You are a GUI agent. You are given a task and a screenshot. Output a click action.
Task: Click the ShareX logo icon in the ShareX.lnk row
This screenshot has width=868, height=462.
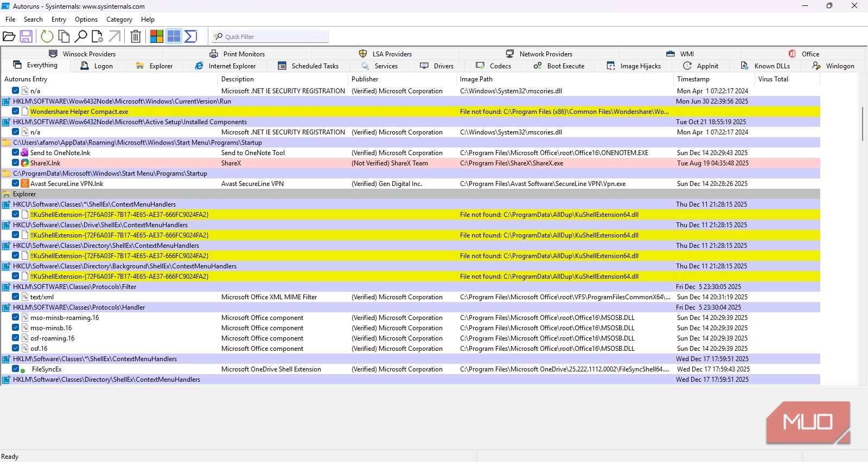tap(25, 163)
